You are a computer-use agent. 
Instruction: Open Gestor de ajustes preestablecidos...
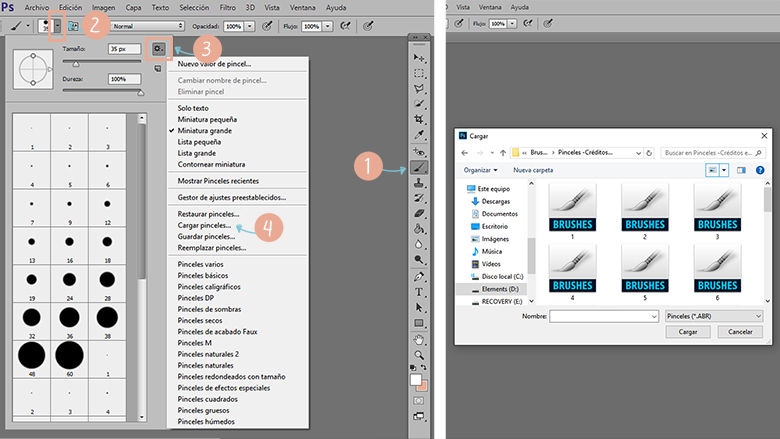(x=232, y=197)
